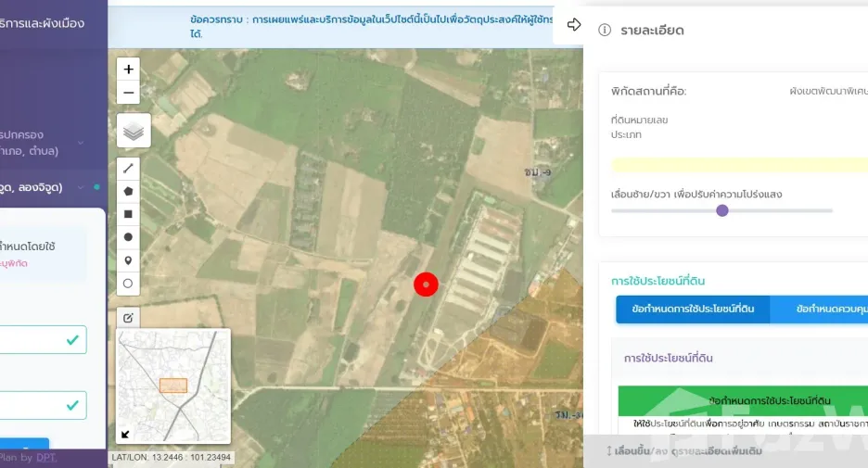868x468 pixels.
Task: Click the blue button at sidebar bottom
Action: tap(24, 444)
